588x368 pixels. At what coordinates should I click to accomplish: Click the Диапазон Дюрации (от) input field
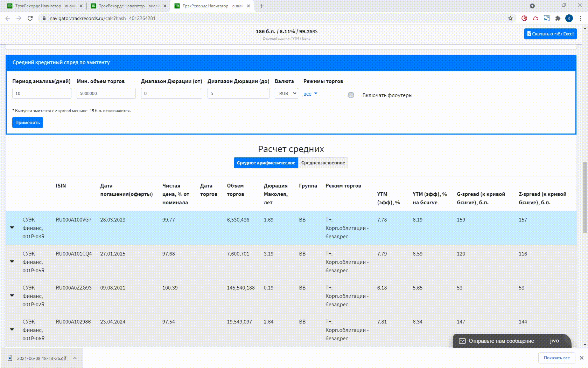coord(171,94)
